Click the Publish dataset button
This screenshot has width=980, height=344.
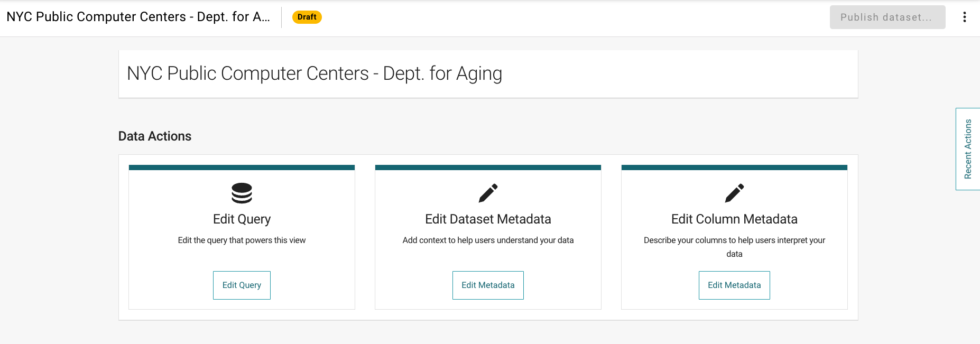(887, 17)
